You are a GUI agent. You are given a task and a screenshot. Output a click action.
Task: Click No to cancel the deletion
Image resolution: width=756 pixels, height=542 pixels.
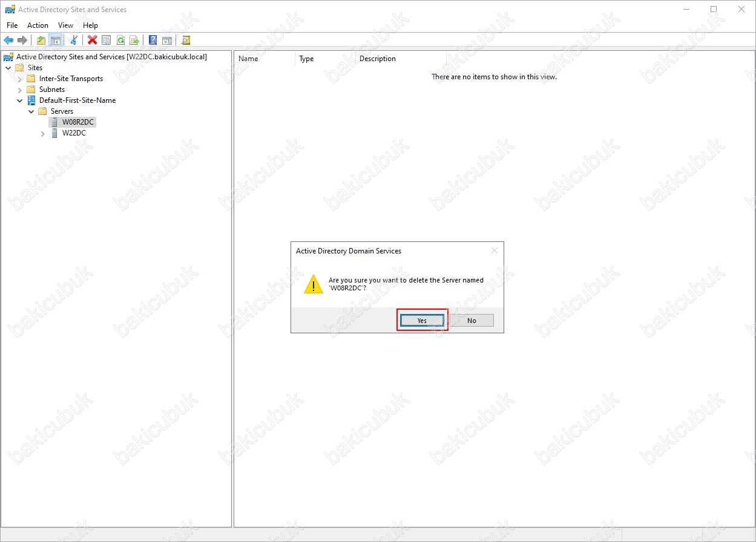472,321
